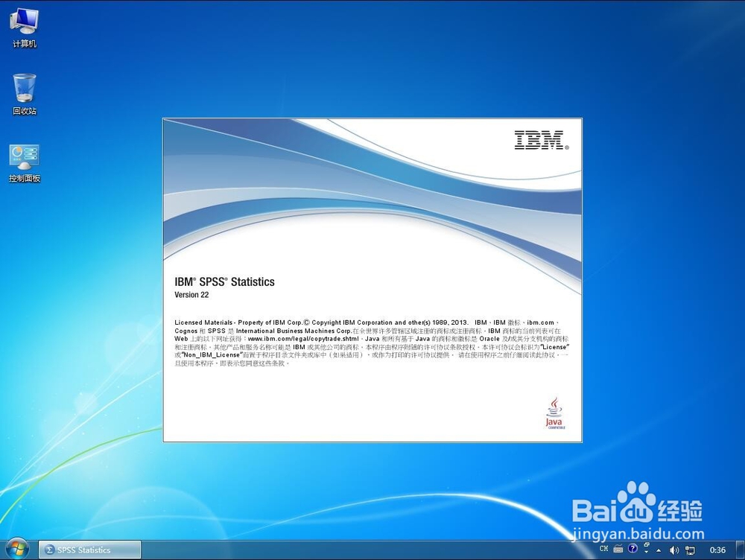
Task: Open the keyboard input method icon
Action: tap(618, 549)
